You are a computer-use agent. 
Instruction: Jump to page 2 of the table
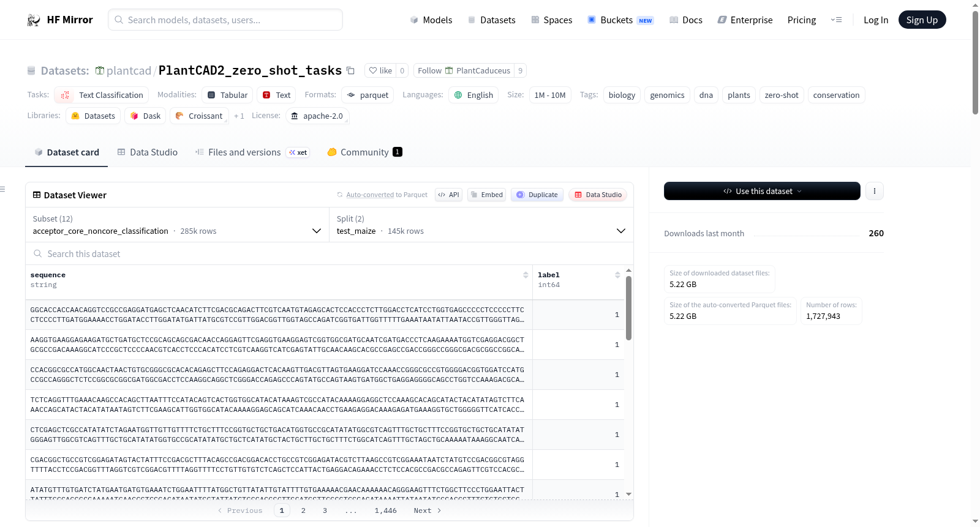pos(303,510)
